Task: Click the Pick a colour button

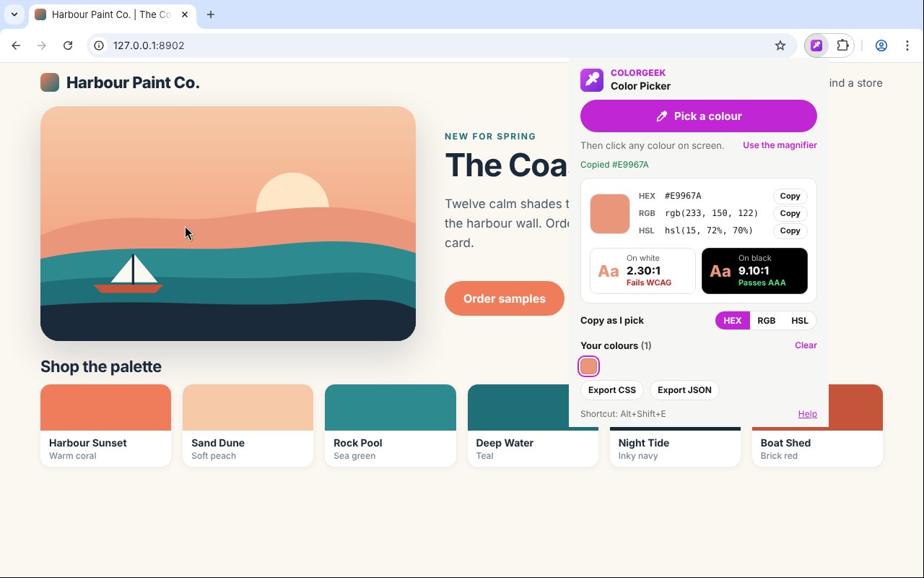Action: (x=699, y=116)
